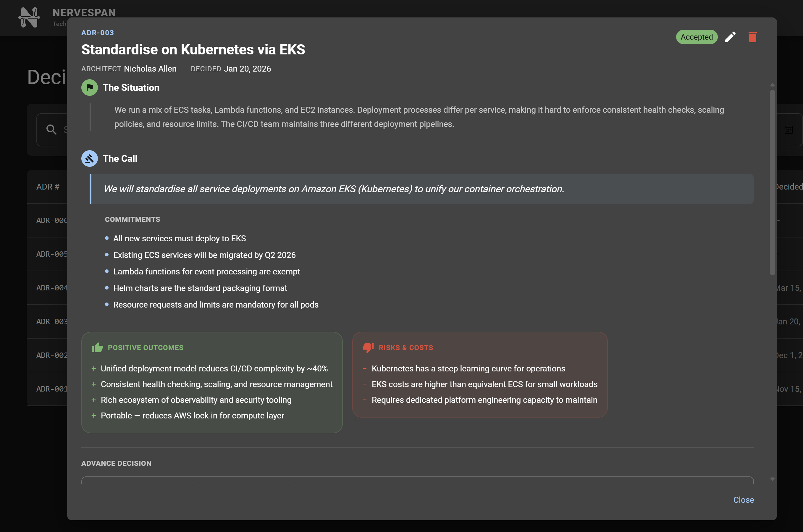Click the ADR-003 identifier label

[x=98, y=33]
